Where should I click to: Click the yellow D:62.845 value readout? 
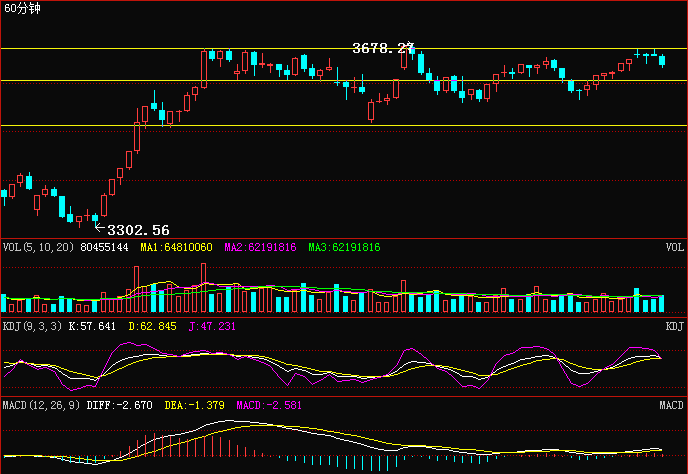point(152,326)
